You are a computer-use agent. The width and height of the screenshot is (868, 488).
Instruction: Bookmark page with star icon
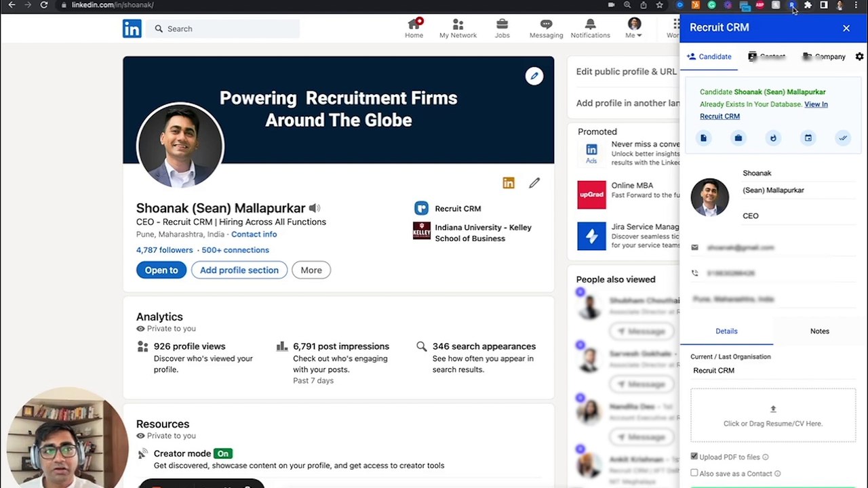tap(659, 5)
